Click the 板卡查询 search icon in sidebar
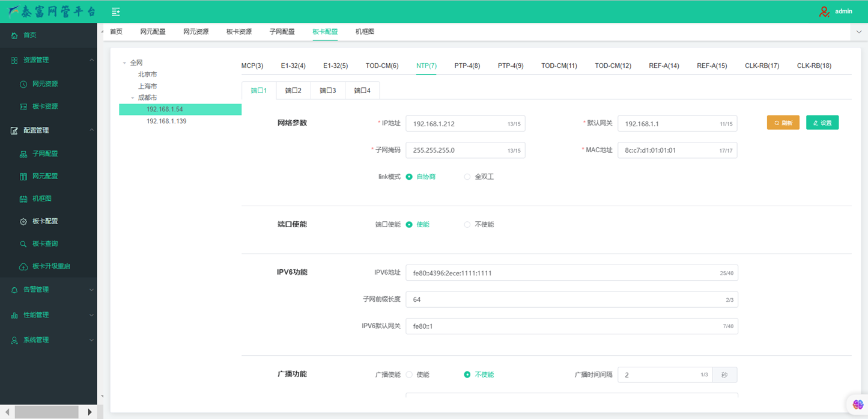The image size is (868, 419). tap(23, 244)
